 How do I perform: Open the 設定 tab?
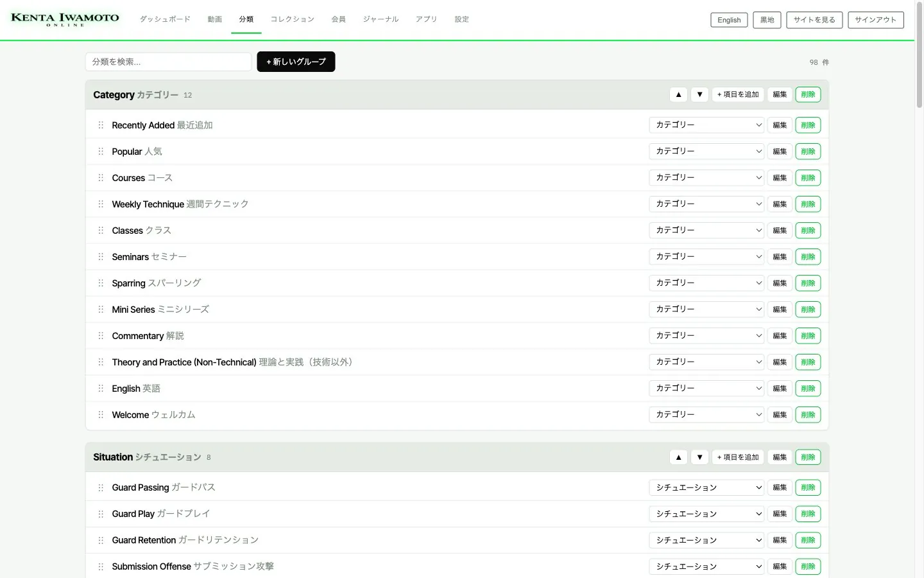click(462, 19)
